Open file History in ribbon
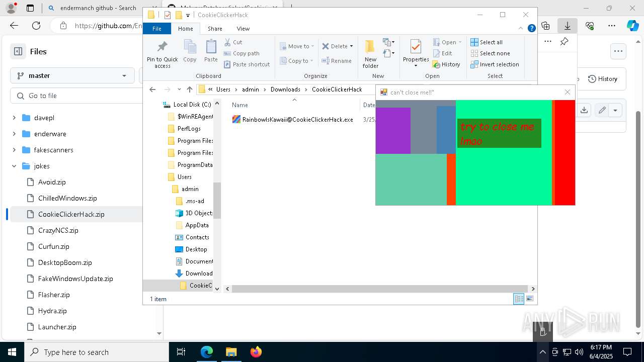 click(x=446, y=64)
